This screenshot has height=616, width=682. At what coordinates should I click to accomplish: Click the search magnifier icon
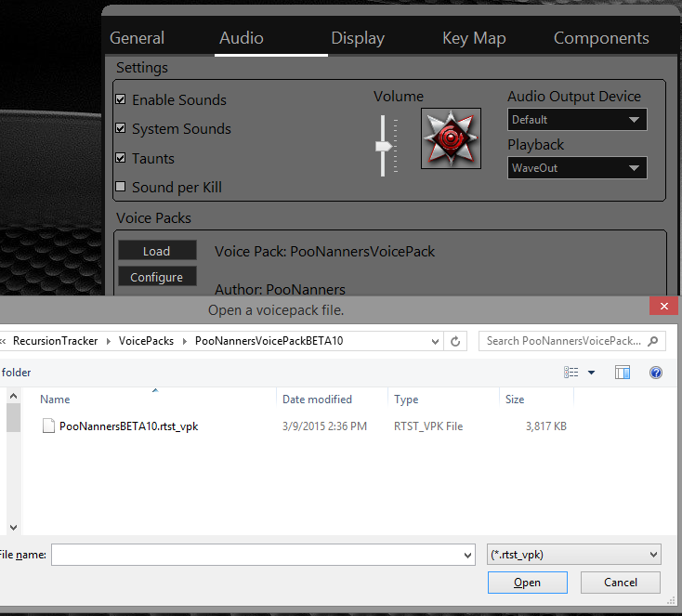point(654,341)
